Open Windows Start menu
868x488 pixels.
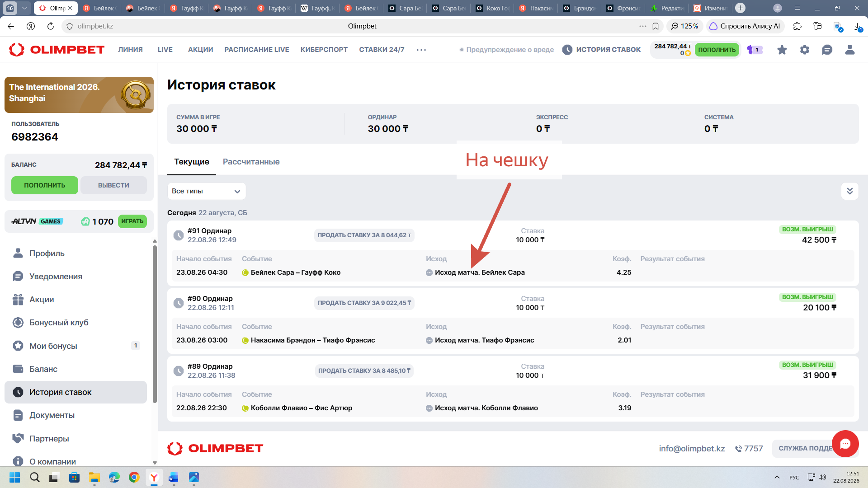tap(15, 477)
